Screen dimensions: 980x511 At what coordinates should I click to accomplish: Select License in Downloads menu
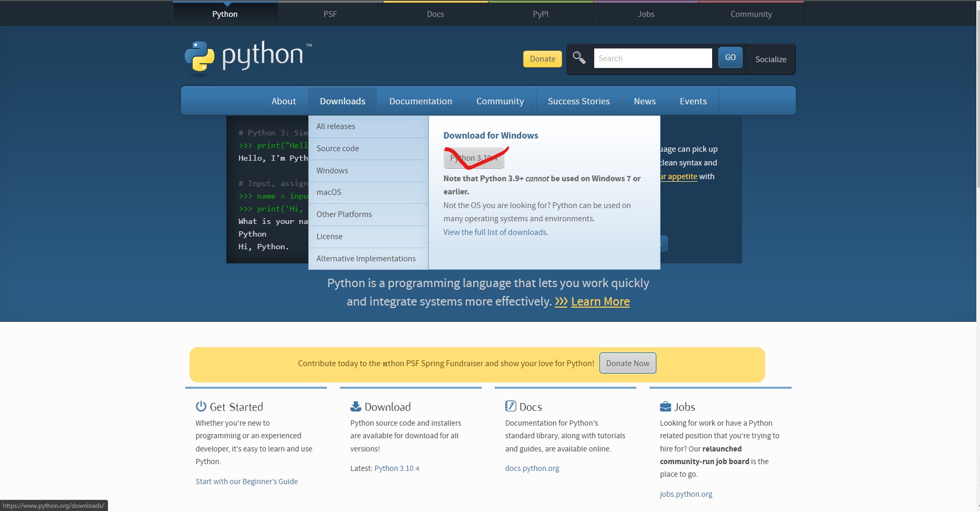tap(368, 237)
